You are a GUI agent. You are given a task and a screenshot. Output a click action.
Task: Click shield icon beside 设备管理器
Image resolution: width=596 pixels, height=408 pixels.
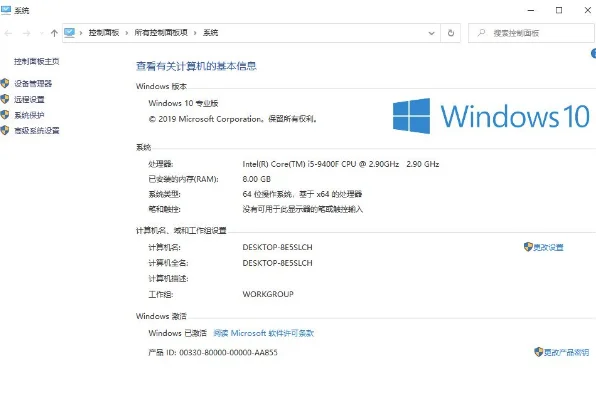click(5, 83)
